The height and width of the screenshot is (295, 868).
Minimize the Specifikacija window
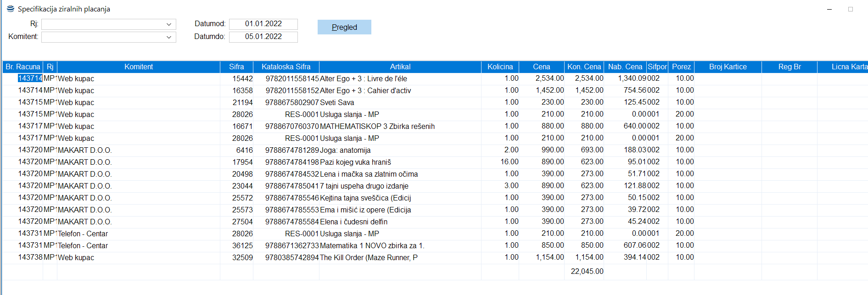[x=829, y=9]
